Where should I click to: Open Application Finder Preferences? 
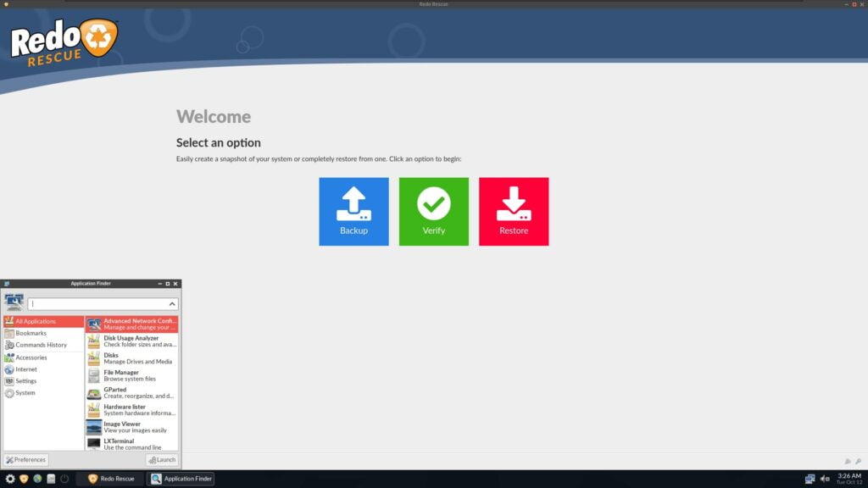tap(26, 460)
